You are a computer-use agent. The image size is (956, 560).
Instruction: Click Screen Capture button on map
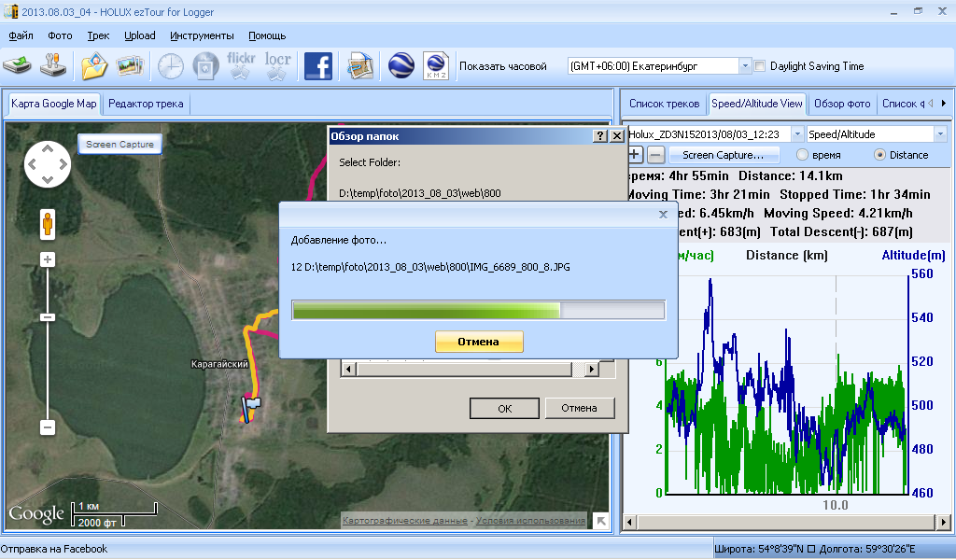(x=120, y=145)
